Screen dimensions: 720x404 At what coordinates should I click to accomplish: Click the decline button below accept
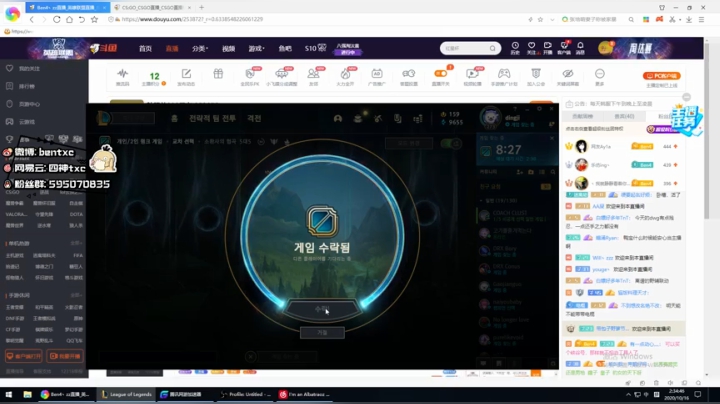tap(322, 332)
